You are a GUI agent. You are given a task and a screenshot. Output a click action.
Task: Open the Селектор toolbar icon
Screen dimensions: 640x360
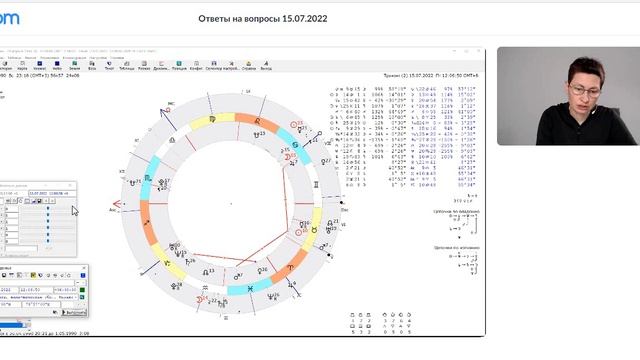point(213,66)
